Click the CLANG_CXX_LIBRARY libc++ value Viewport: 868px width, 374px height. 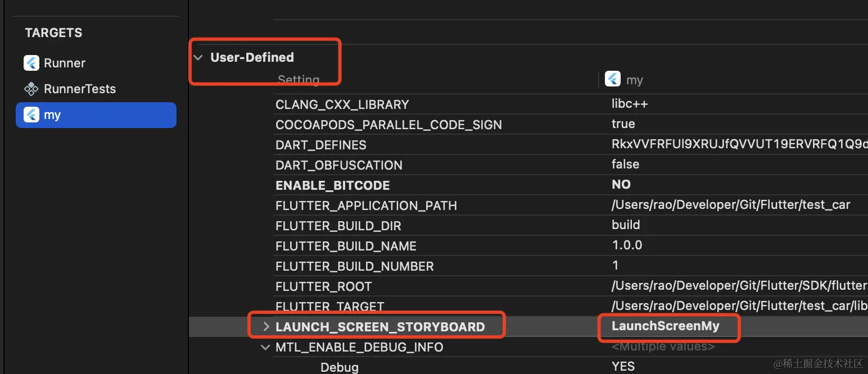pyautogui.click(x=630, y=104)
